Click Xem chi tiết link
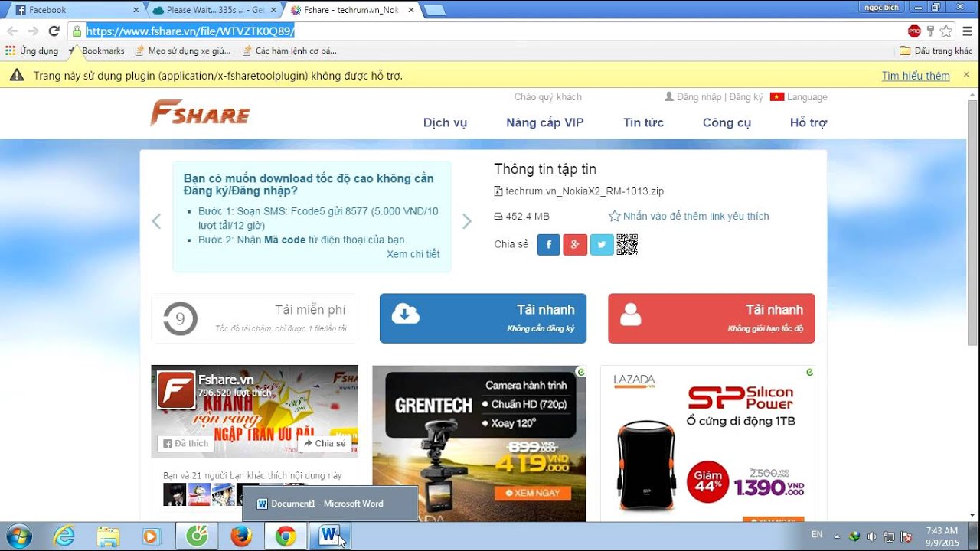The width and height of the screenshot is (980, 551). tap(413, 254)
